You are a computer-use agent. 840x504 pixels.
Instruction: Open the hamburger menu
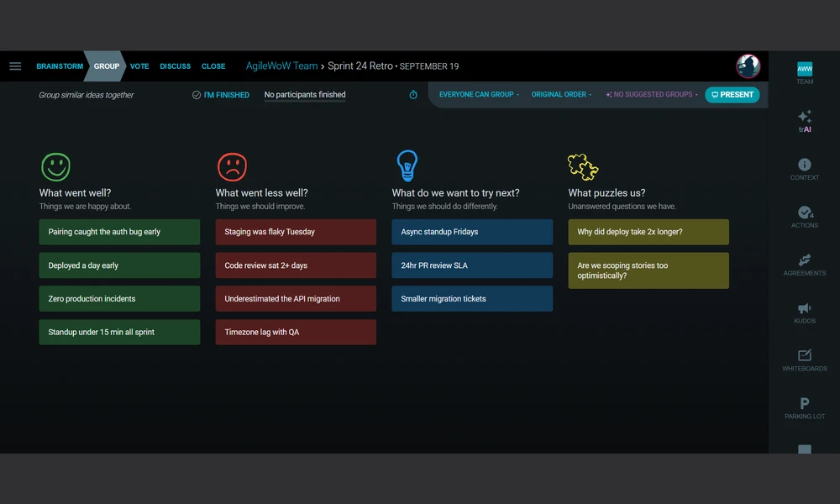click(x=15, y=66)
